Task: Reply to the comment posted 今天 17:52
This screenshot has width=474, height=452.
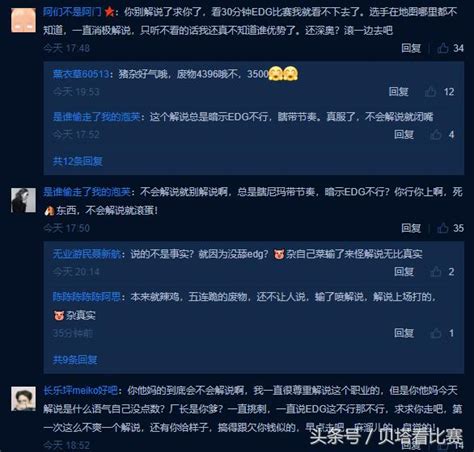Action: click(404, 134)
